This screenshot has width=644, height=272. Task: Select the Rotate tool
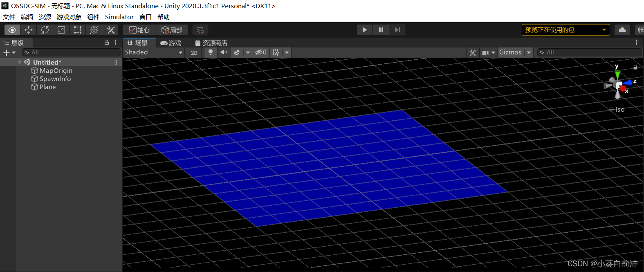point(45,30)
